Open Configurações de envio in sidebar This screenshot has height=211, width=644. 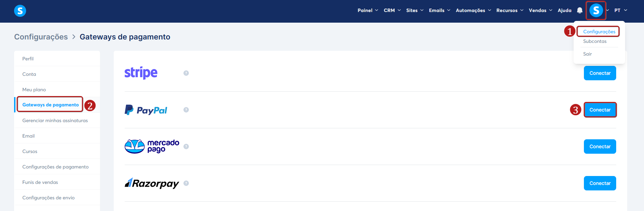tap(57, 198)
